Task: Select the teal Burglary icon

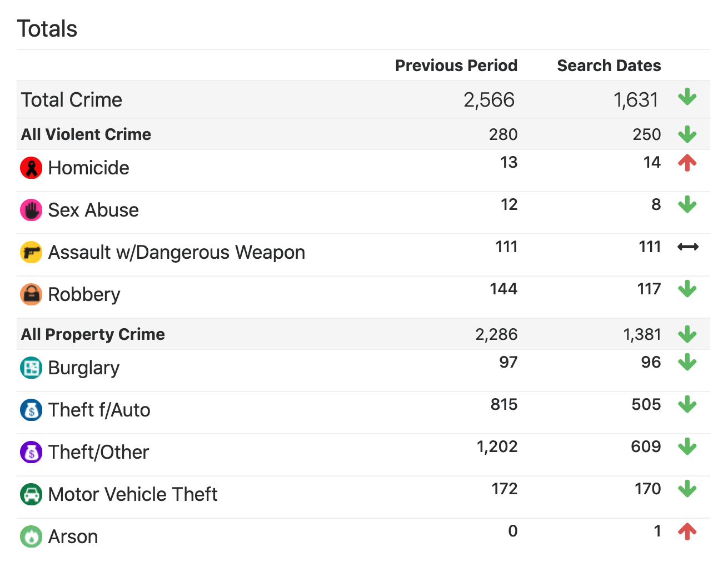Action: pos(31,368)
